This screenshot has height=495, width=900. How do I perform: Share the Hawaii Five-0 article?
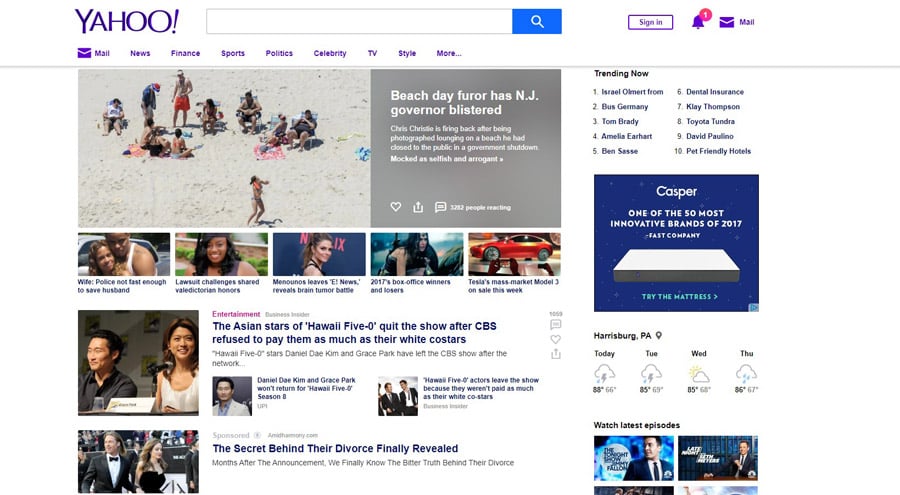(556, 354)
